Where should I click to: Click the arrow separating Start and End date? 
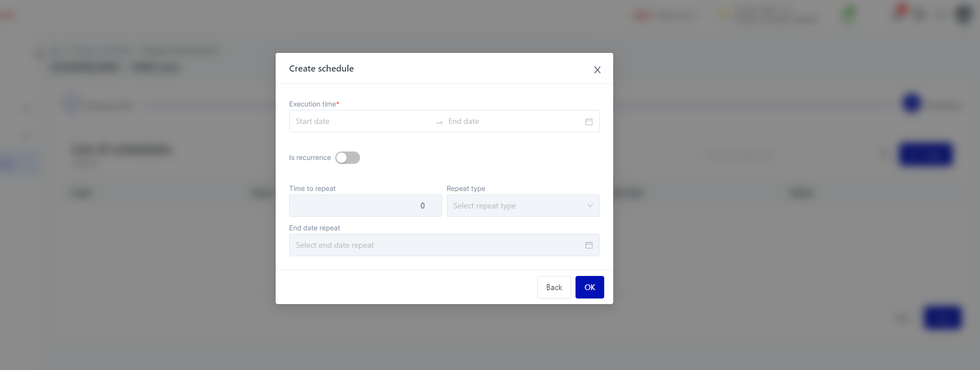[439, 122]
